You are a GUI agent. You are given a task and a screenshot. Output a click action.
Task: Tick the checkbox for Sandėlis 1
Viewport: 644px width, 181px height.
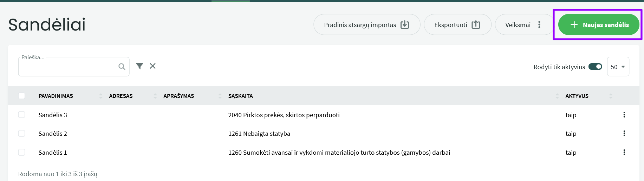click(22, 152)
